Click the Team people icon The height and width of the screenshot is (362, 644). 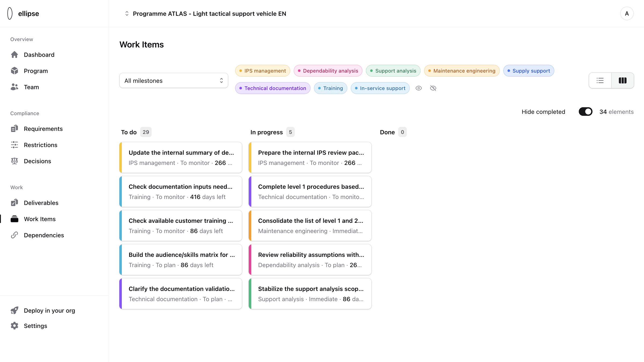click(x=14, y=87)
